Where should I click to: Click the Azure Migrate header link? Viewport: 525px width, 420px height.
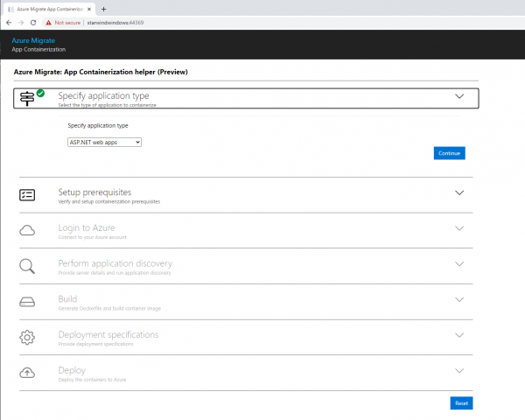(x=33, y=40)
